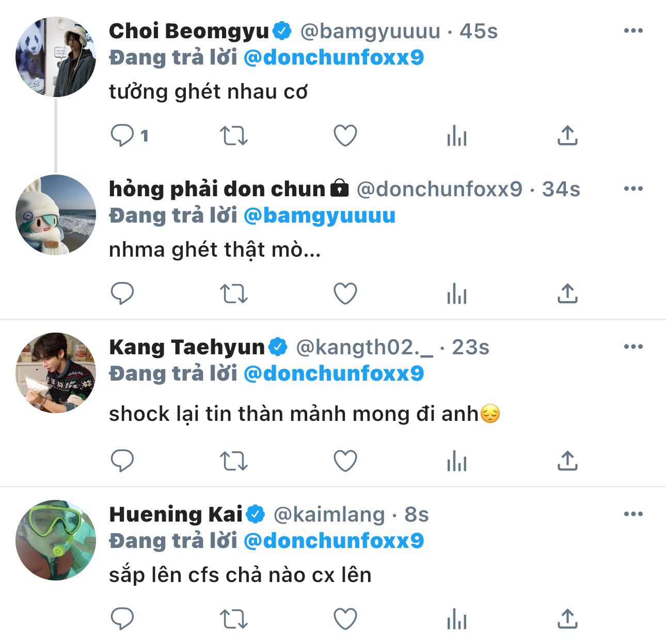Reply to Huening Kai's tweet
This screenshot has width=666, height=644.
pos(122,619)
